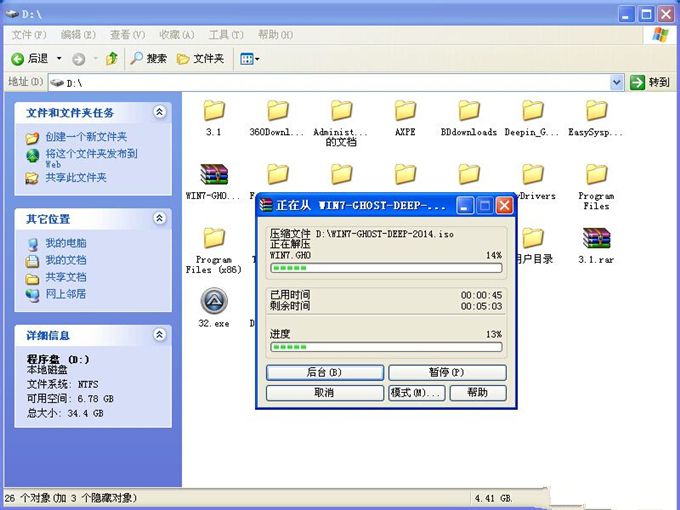Open the AXPE folder
The height and width of the screenshot is (510, 680).
[405, 112]
